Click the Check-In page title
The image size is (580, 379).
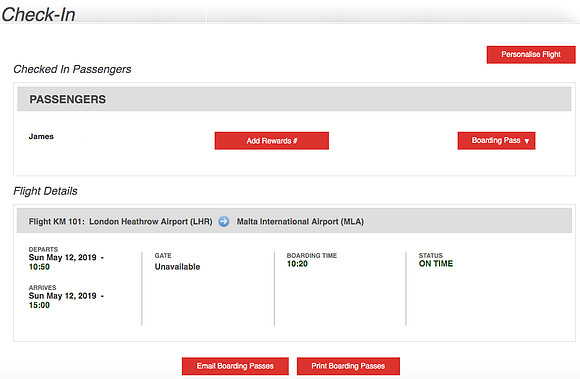(x=38, y=15)
